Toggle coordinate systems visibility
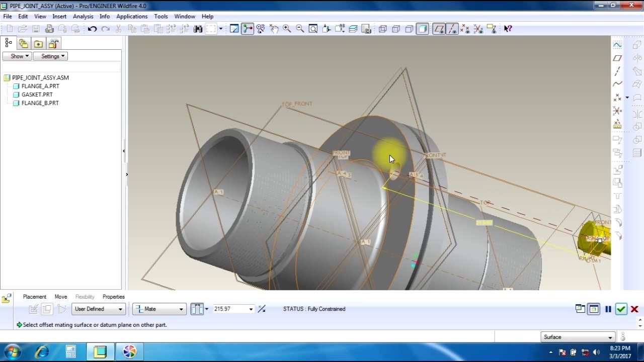The image size is (644, 362). click(478, 29)
